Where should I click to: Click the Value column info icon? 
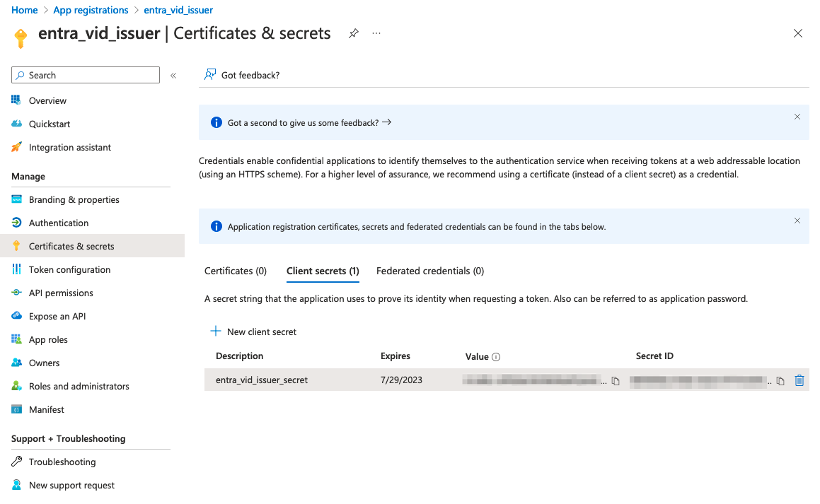coord(496,357)
